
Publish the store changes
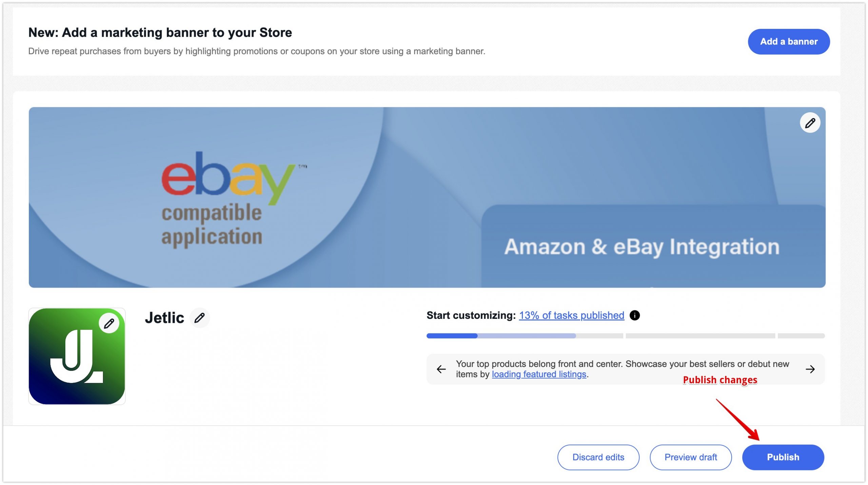pyautogui.click(x=783, y=457)
